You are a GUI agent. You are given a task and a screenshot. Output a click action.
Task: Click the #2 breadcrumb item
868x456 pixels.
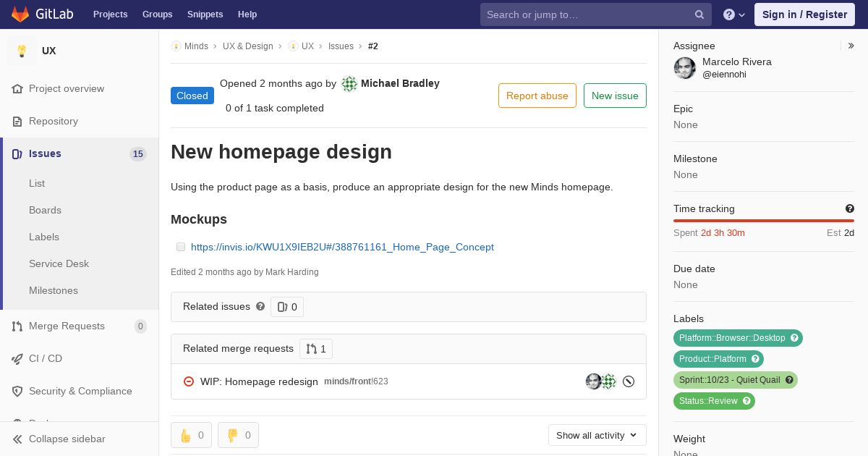pos(373,46)
